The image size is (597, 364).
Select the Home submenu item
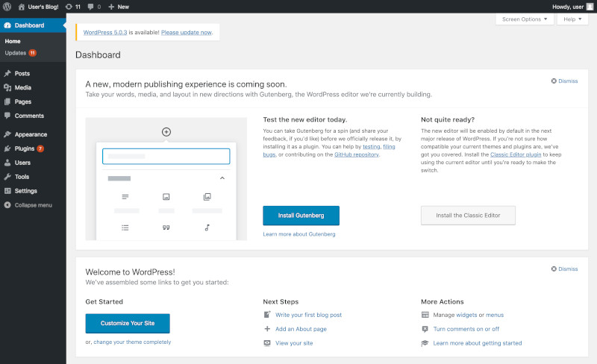[x=13, y=41]
